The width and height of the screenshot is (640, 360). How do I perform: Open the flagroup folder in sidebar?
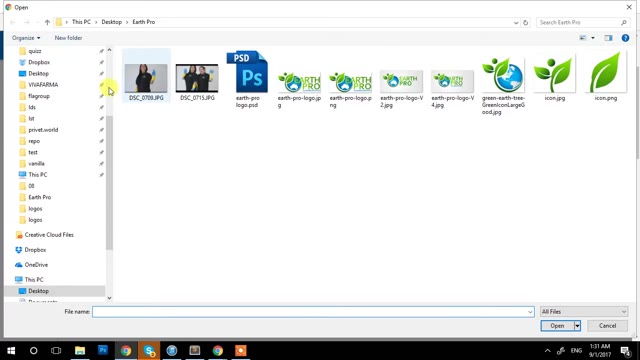(39, 96)
